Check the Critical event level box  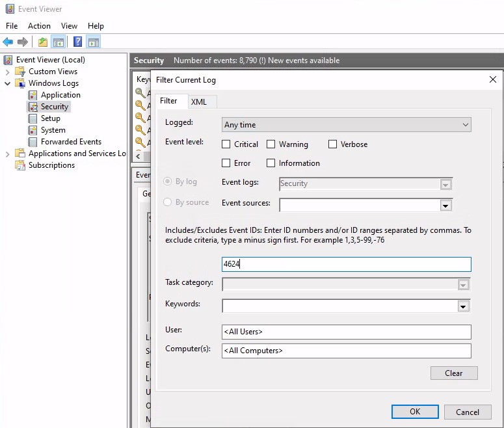226,144
